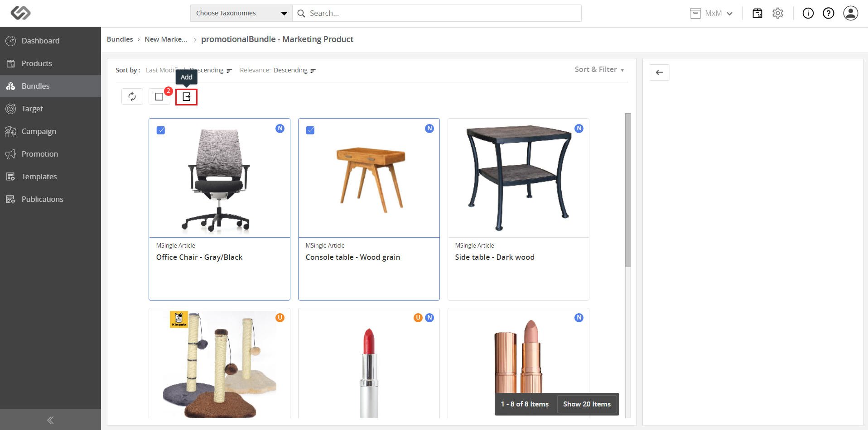This screenshot has width=868, height=430.
Task: Uncheck the Office Chair checkbox
Action: click(x=161, y=130)
